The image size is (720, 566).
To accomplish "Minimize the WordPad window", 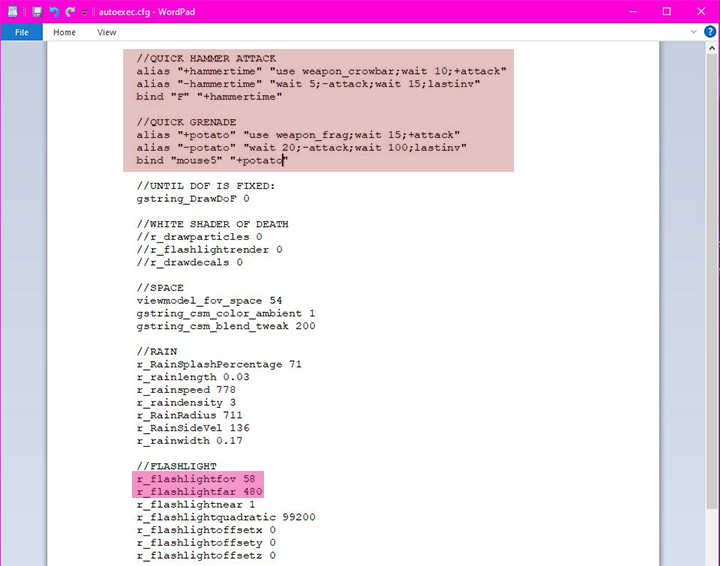I will coord(633,12).
